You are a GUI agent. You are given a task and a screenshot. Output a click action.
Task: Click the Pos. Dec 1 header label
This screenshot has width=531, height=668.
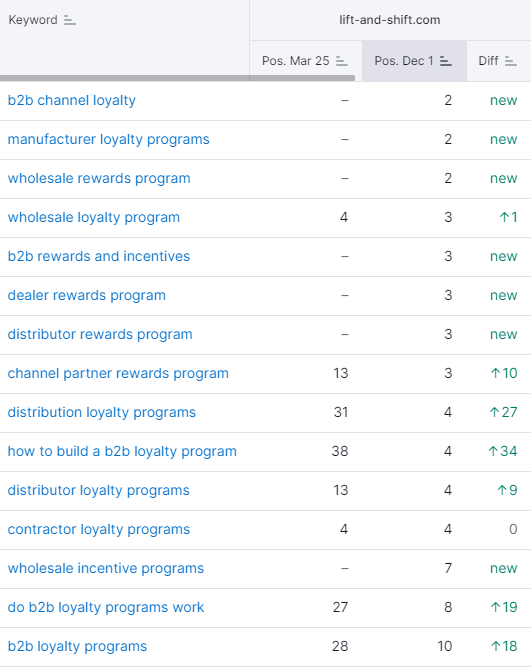pos(404,61)
